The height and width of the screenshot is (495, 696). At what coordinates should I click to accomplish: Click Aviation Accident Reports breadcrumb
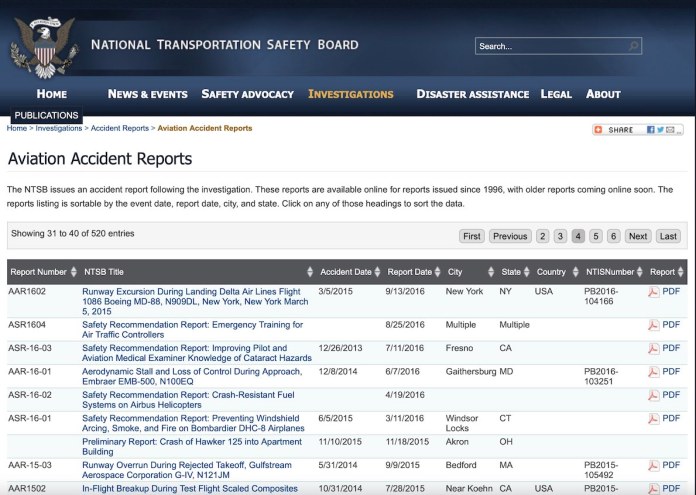pyautogui.click(x=205, y=128)
